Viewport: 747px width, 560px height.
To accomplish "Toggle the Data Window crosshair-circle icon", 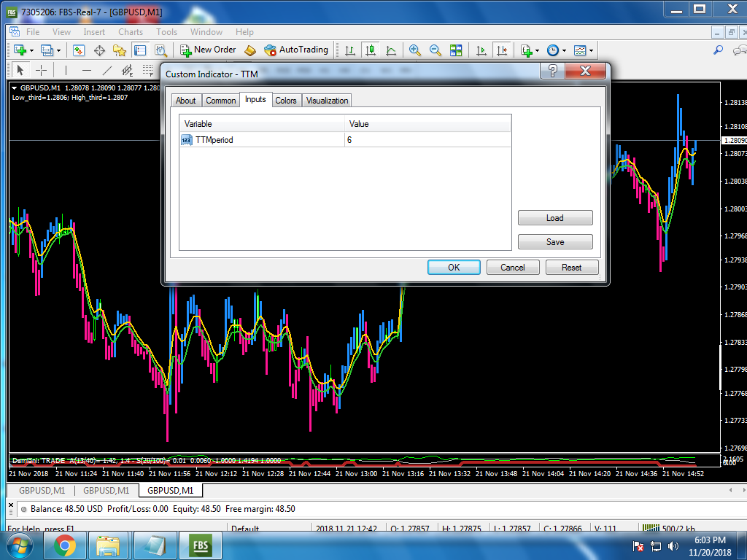I will tap(99, 50).
